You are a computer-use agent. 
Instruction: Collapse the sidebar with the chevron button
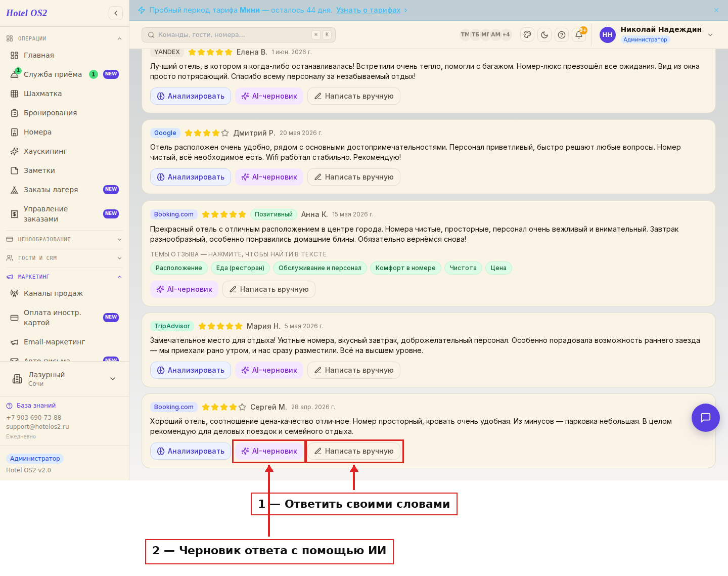(x=116, y=13)
